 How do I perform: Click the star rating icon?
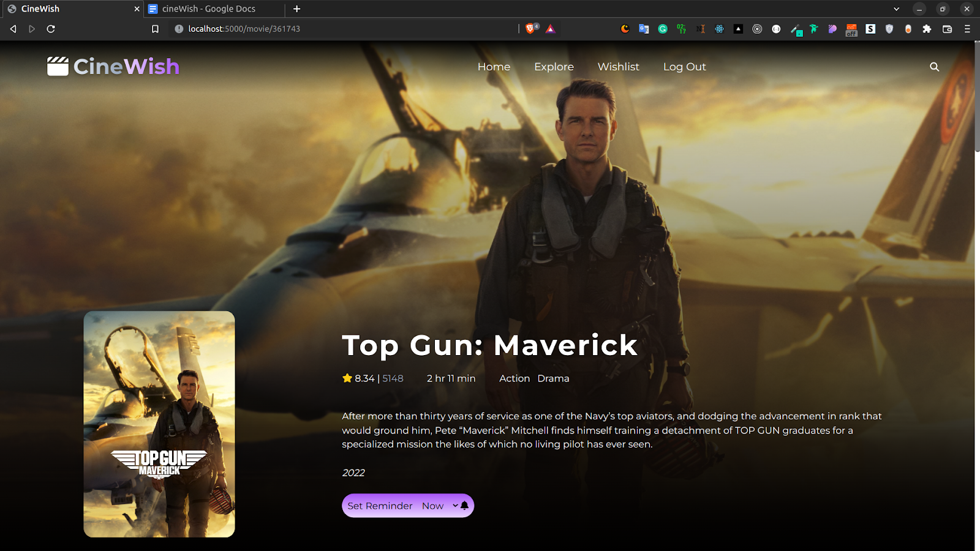[x=347, y=378]
